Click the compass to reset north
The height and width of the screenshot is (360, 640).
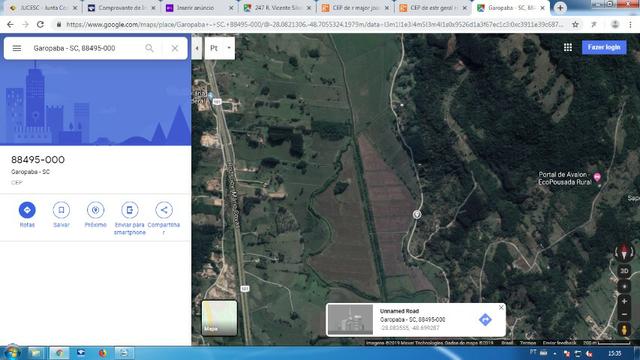(624, 252)
